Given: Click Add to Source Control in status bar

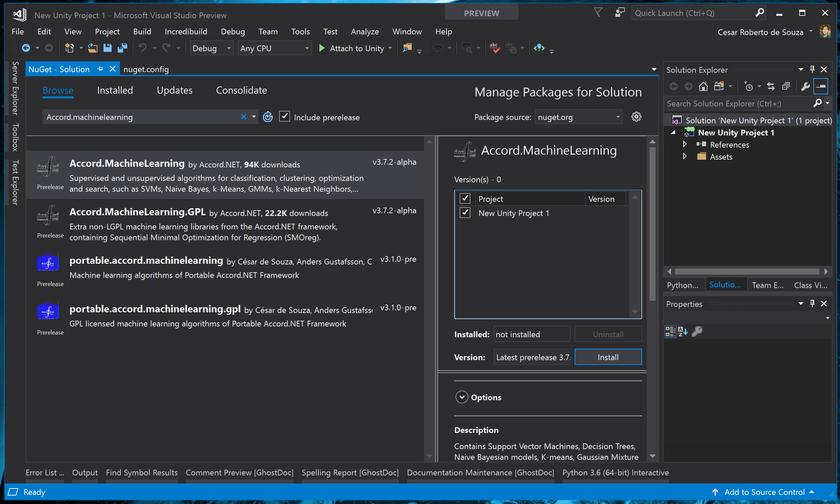Looking at the screenshot, I should tap(765, 492).
